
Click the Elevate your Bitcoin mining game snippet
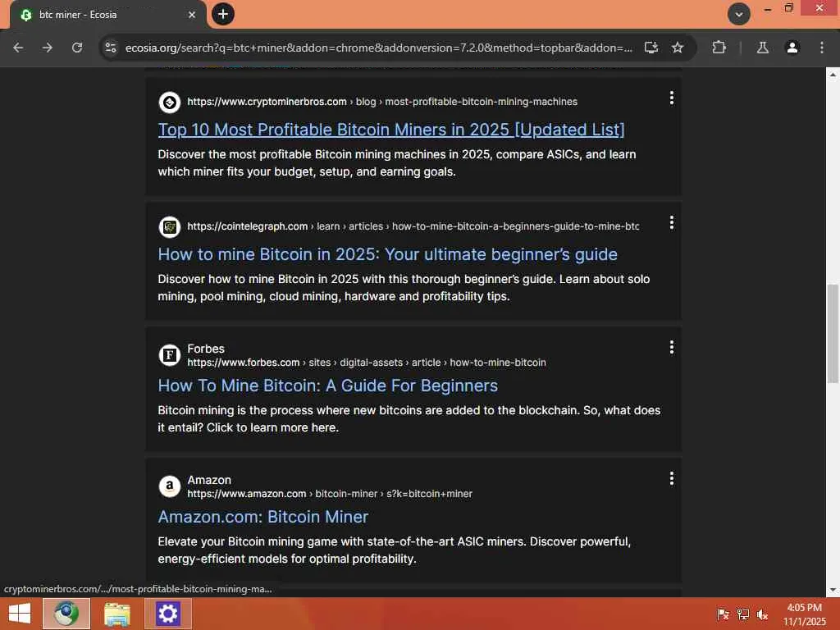click(x=395, y=550)
